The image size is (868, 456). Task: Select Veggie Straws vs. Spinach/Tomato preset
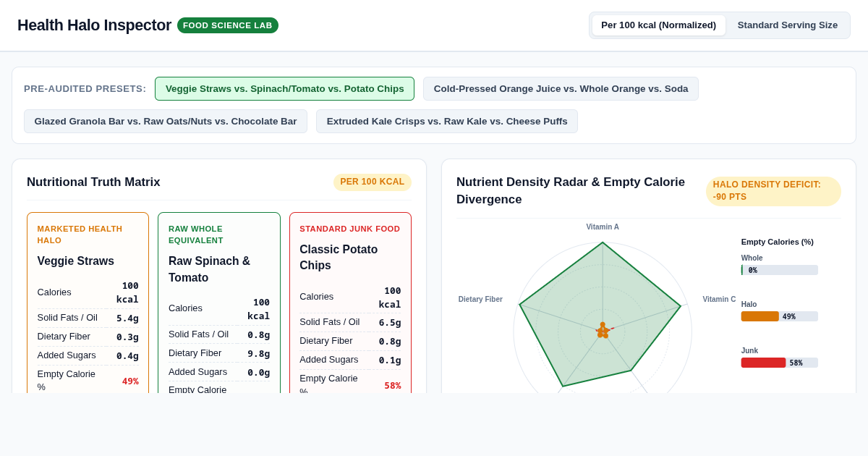point(284,89)
